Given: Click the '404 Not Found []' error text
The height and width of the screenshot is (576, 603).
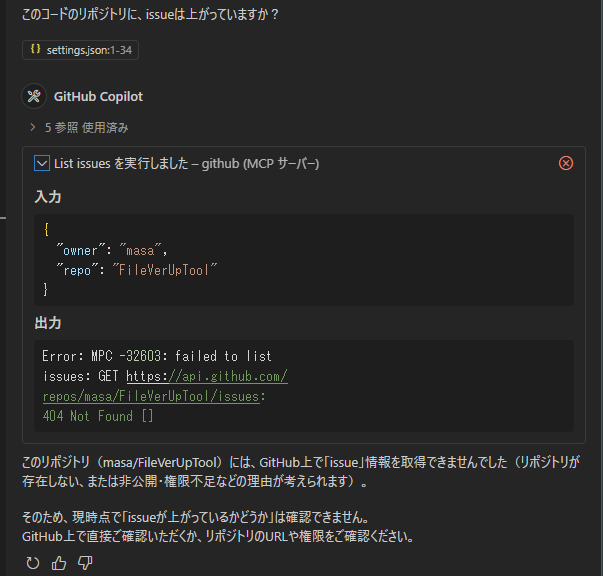Looking at the screenshot, I should pos(98,416).
